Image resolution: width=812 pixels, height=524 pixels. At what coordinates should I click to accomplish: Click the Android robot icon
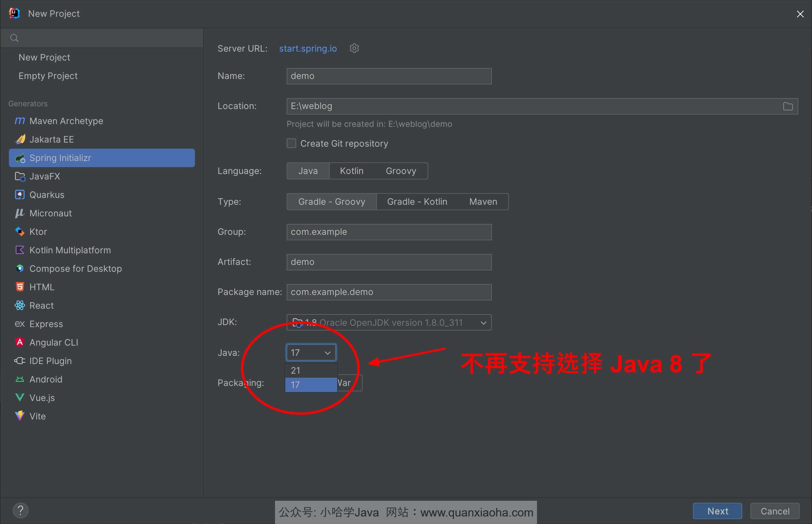(20, 379)
